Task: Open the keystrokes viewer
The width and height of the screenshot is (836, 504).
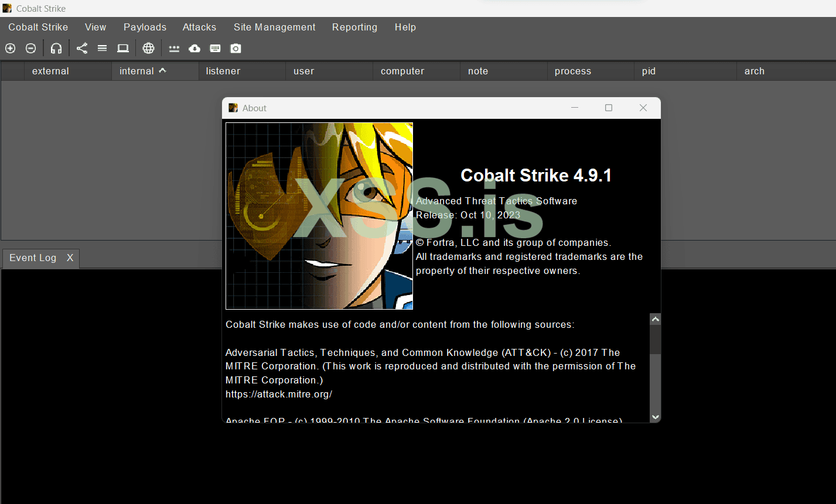Action: 214,48
